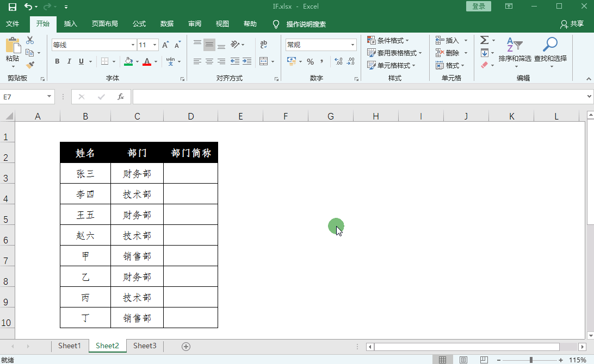
Task: Toggle italic formatting
Action: point(69,61)
